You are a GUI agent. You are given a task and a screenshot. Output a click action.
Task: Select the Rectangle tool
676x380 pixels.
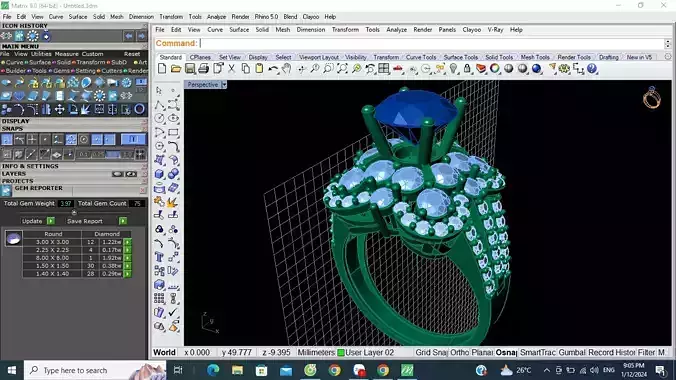click(173, 132)
